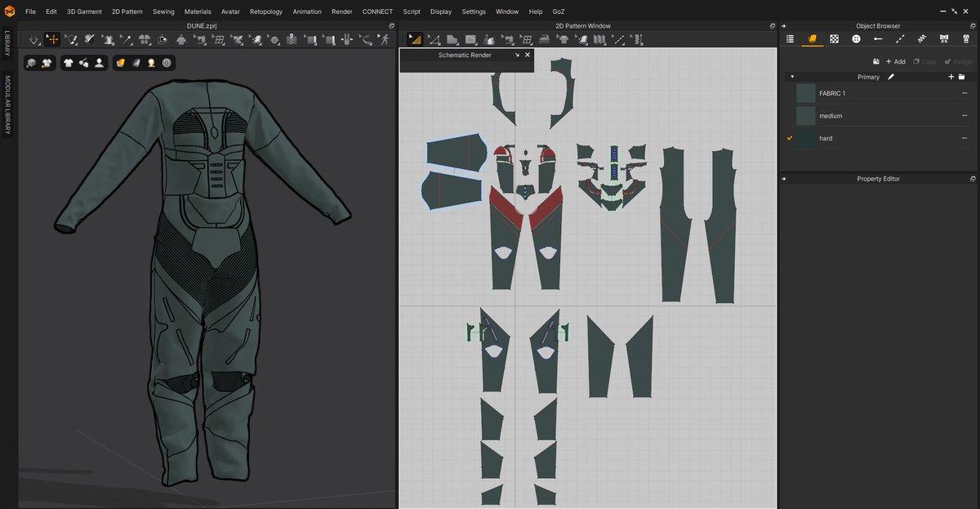
Task: Click the folder icon in the Primary header
Action: [962, 77]
